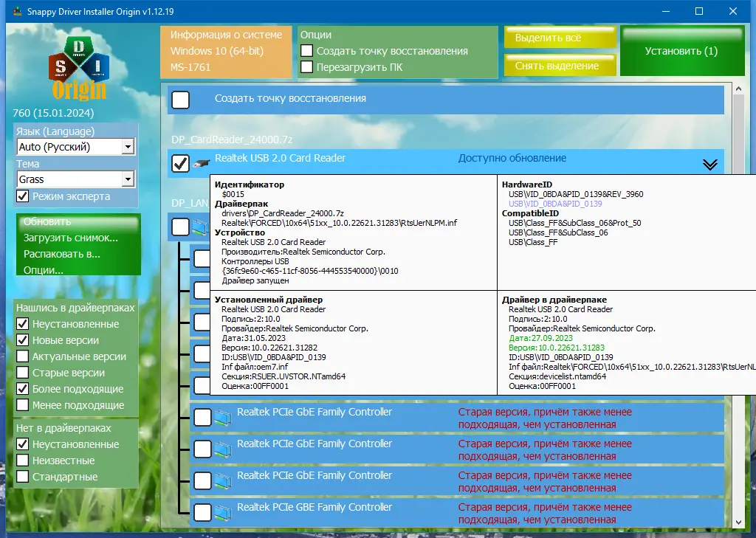756x538 pixels.
Task: Click the Выделить всё button
Action: tap(560, 38)
